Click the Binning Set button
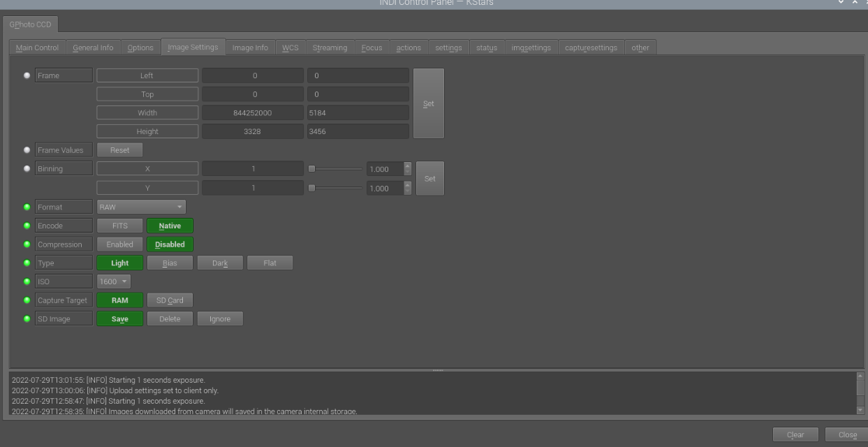Image resolution: width=868 pixels, height=447 pixels. coord(430,178)
